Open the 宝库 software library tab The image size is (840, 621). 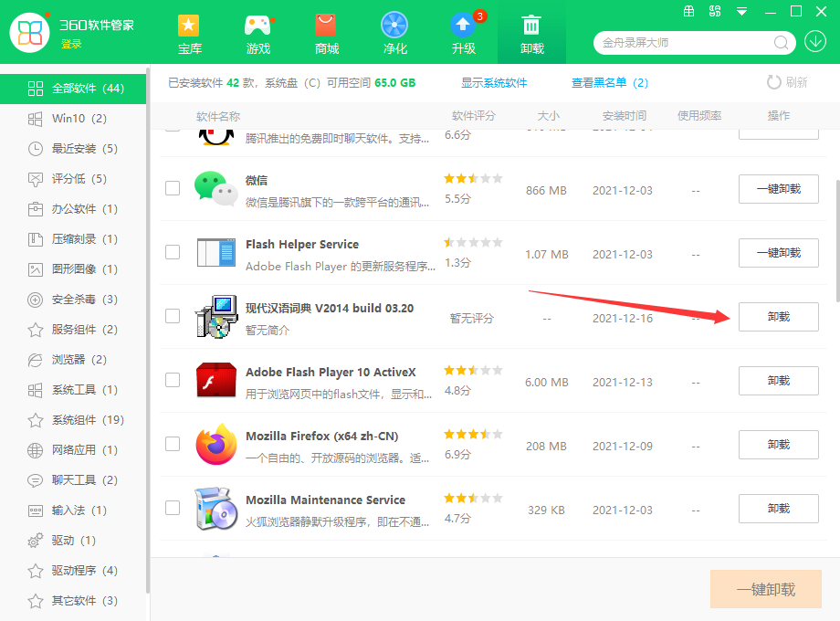[x=189, y=35]
